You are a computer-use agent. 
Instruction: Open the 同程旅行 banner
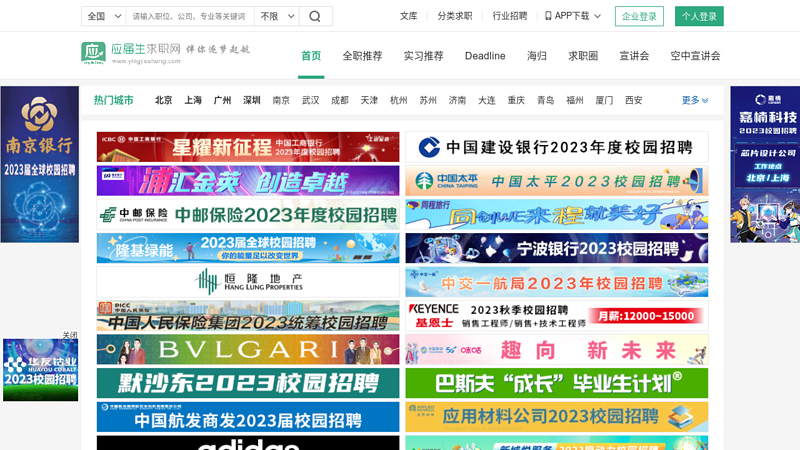557,214
